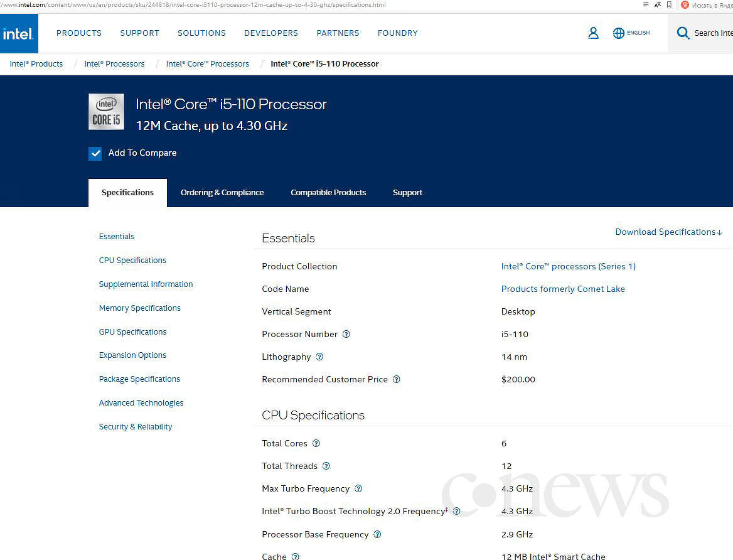
Task: Click the Total Threads value 12
Action: tap(506, 466)
